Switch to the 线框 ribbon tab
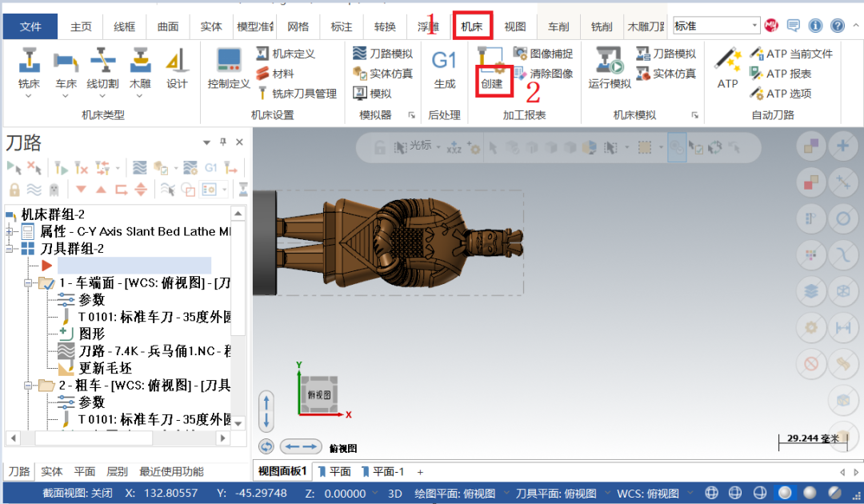The image size is (864, 504). click(x=125, y=26)
